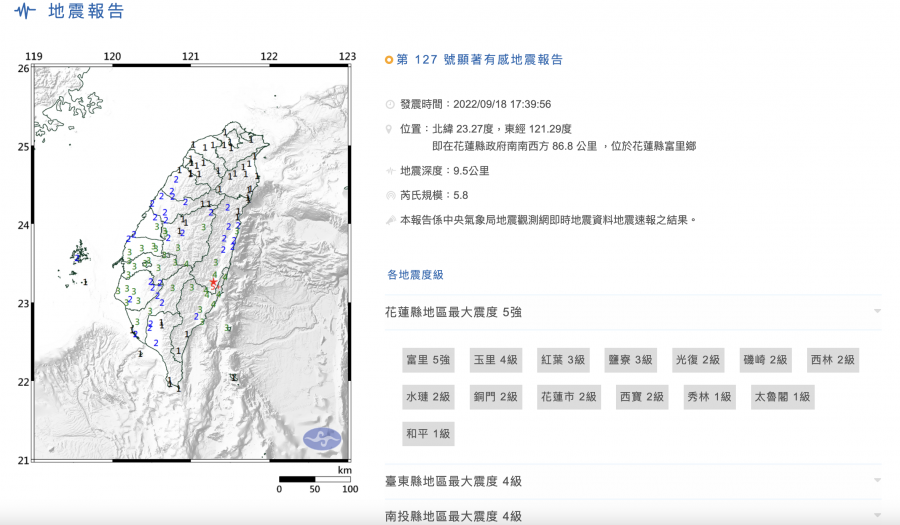The image size is (900, 525).
Task: Select the 各地震度級 tab heading
Action: [x=415, y=274]
